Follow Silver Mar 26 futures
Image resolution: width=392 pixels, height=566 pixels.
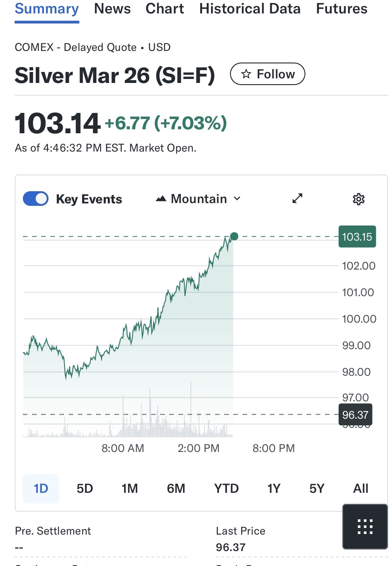268,74
